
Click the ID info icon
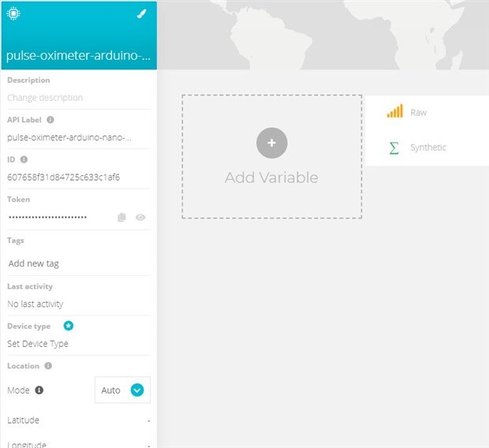pyautogui.click(x=24, y=159)
